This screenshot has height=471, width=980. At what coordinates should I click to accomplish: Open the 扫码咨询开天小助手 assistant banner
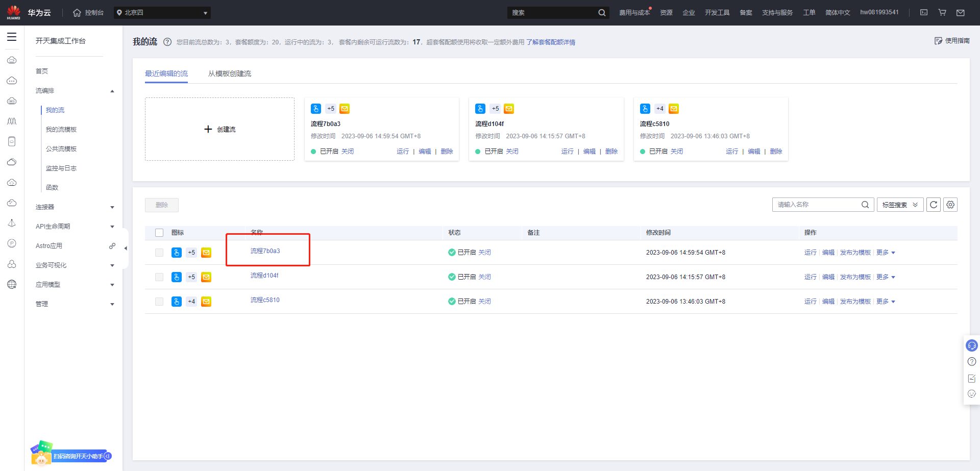pyautogui.click(x=71, y=454)
